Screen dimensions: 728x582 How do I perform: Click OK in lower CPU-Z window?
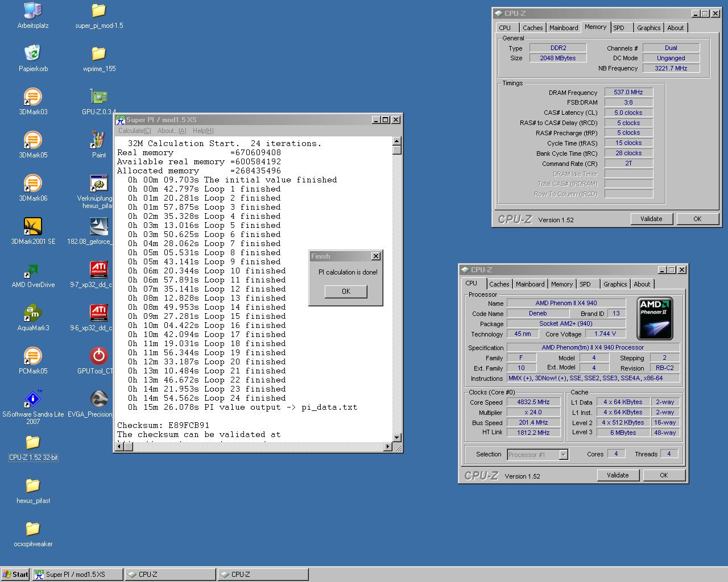(664, 475)
